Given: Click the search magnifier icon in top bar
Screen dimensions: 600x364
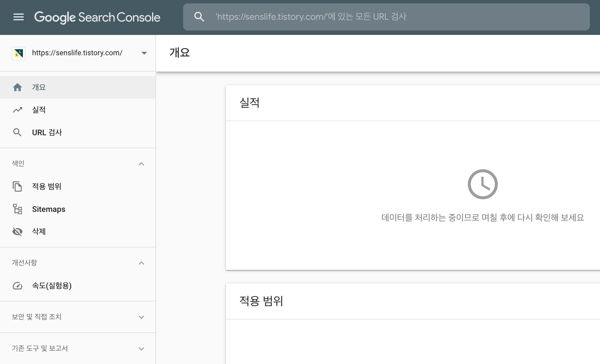Looking at the screenshot, I should 199,17.
